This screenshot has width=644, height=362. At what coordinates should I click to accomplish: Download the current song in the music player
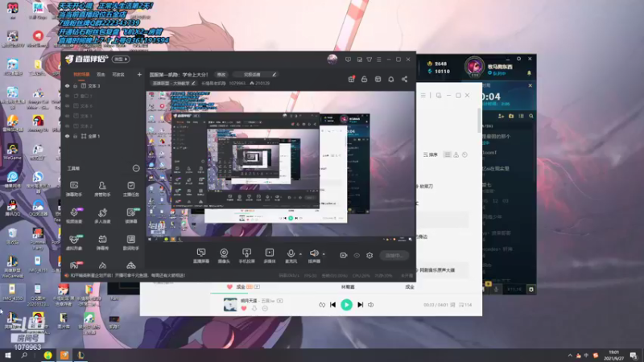click(254, 308)
